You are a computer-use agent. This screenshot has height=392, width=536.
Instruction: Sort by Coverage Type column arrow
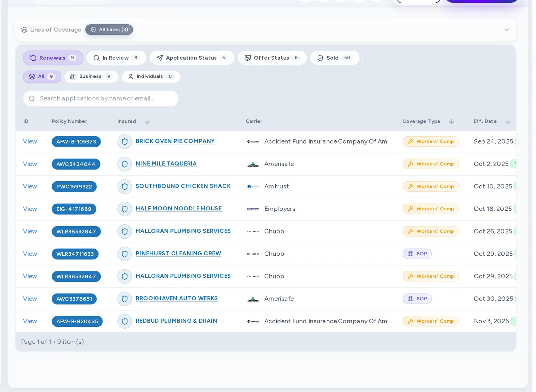coord(452,122)
